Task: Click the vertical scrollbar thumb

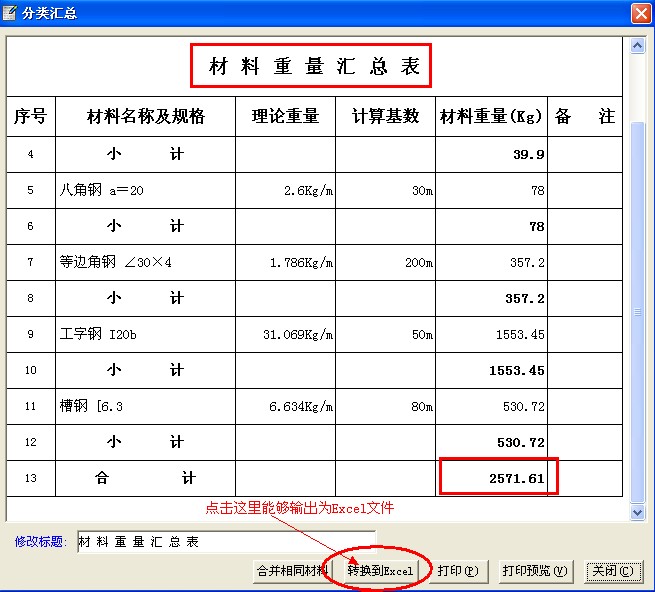Action: coord(637,300)
